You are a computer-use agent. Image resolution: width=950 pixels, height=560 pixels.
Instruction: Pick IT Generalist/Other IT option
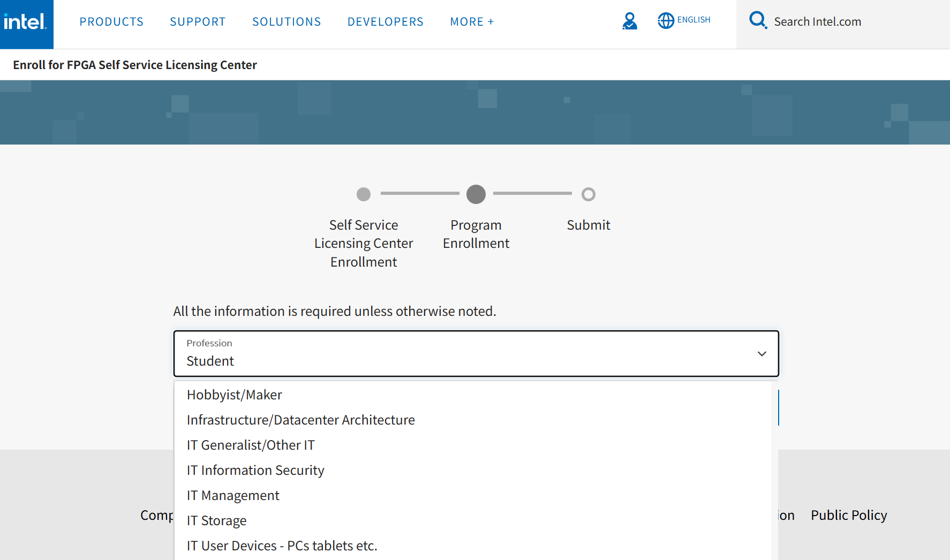tap(251, 445)
